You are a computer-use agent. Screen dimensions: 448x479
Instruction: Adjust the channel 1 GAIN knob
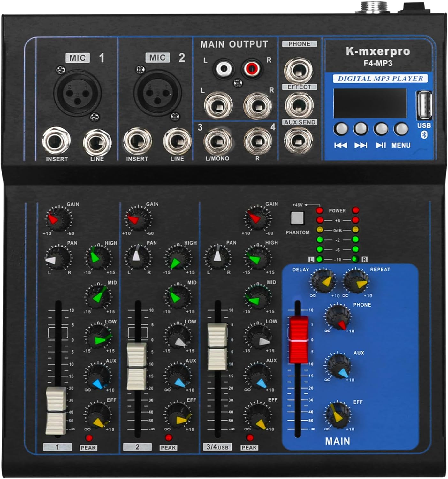click(x=59, y=219)
